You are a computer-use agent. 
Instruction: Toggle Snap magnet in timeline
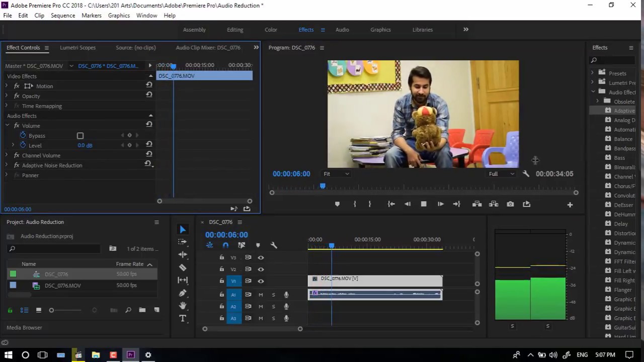(225, 245)
